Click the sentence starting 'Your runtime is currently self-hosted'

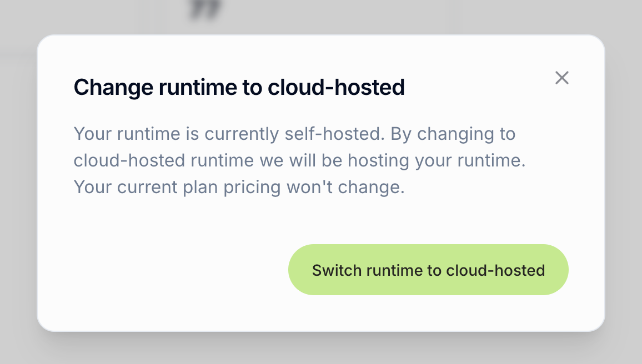pos(222,134)
